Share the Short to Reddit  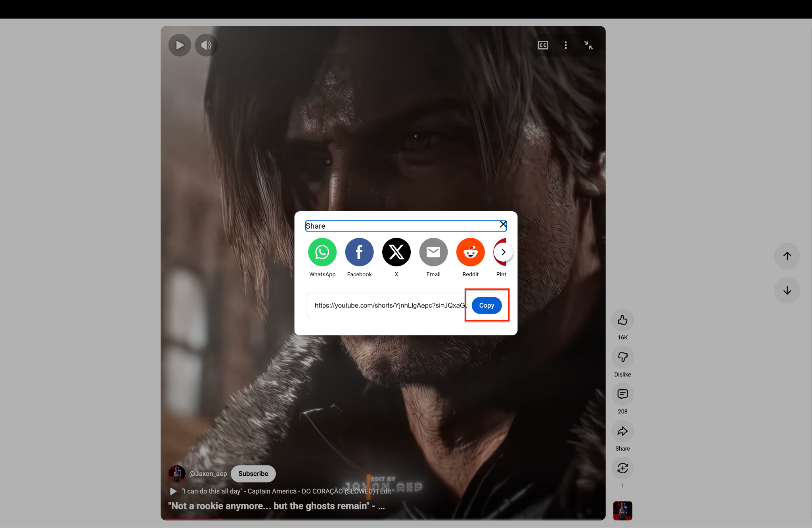[470, 252]
